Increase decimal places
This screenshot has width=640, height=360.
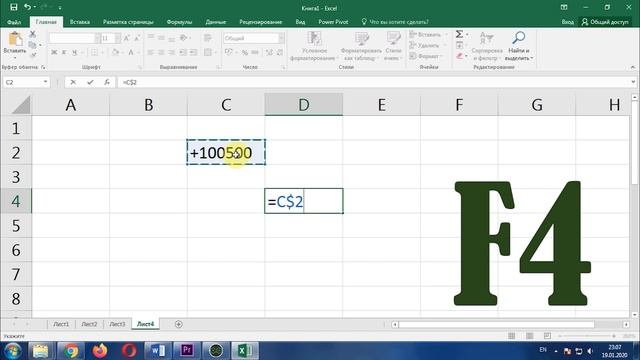coord(269,52)
